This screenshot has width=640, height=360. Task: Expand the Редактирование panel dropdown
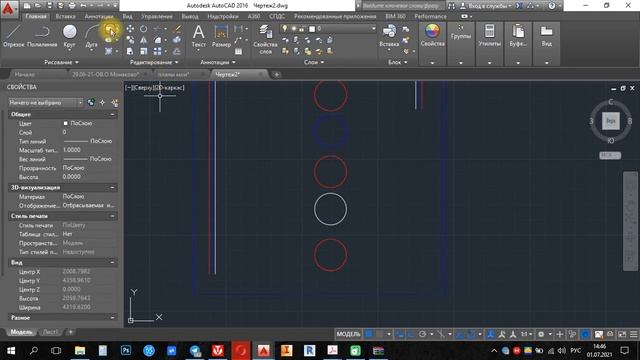click(x=154, y=62)
